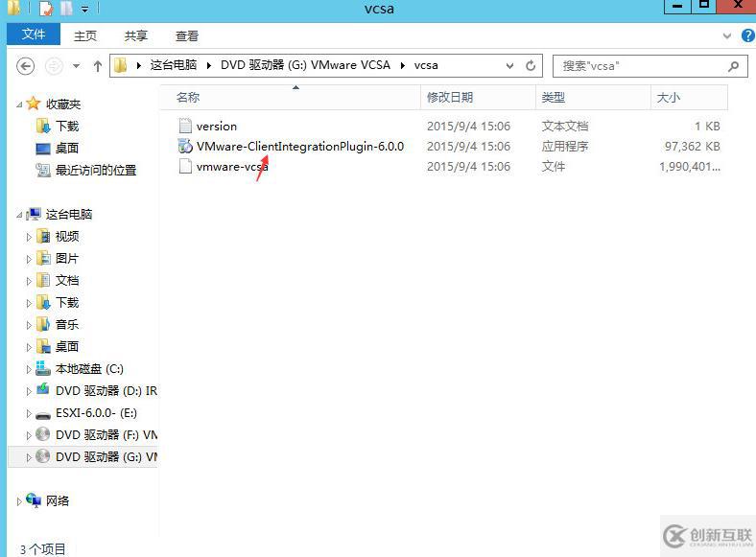Expand the 图片 folder node

click(29, 259)
